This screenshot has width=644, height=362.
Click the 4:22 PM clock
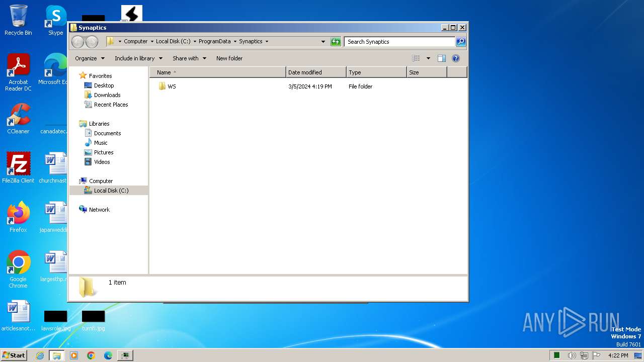(618, 355)
